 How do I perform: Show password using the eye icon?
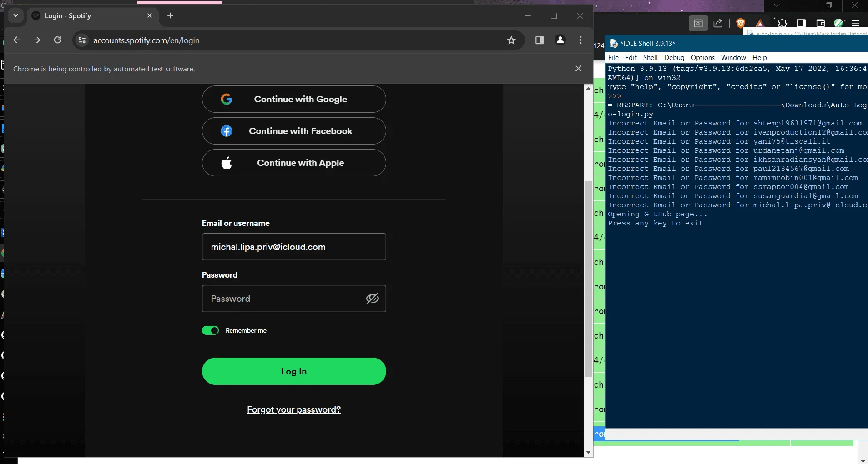point(373,299)
